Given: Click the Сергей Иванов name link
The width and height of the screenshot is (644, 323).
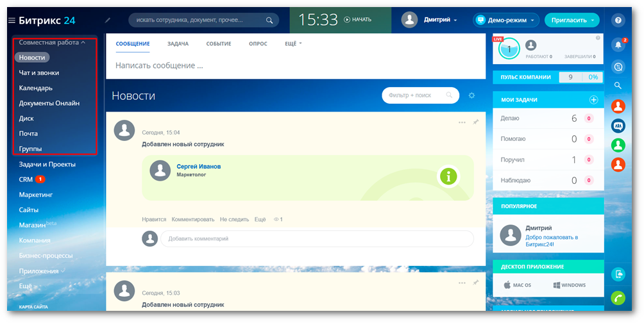Looking at the screenshot, I should (199, 166).
